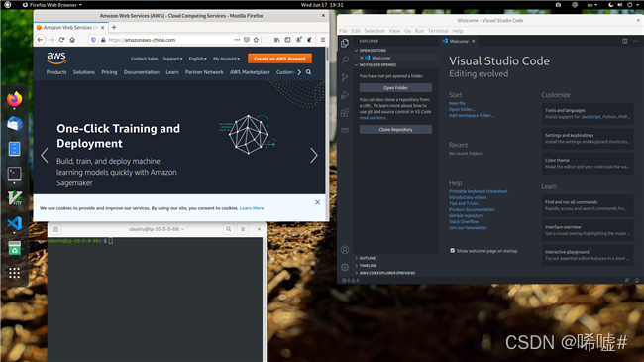Screen dimensions: 644x362
Task: Click Products in AWS navigation
Action: pos(56,72)
